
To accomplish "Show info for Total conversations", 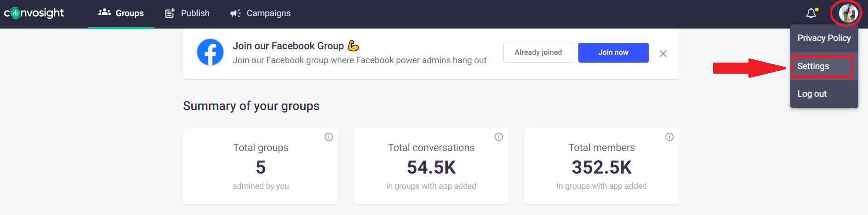I will coord(499,137).
